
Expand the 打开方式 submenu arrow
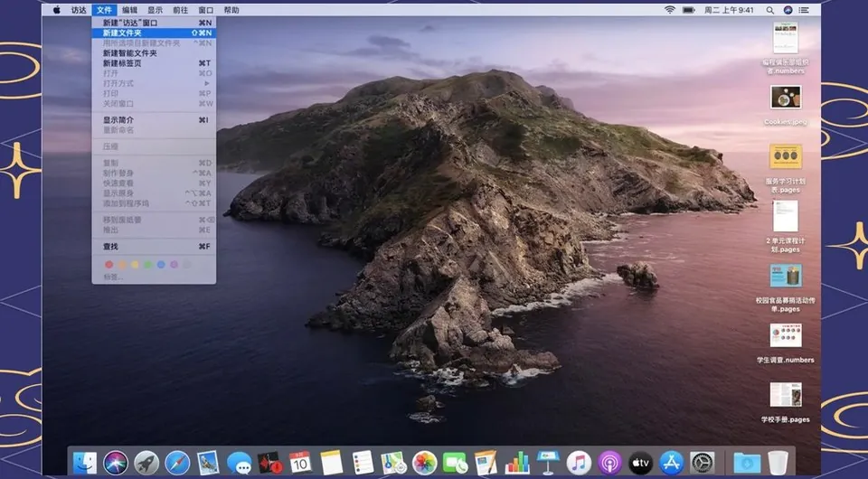(207, 83)
